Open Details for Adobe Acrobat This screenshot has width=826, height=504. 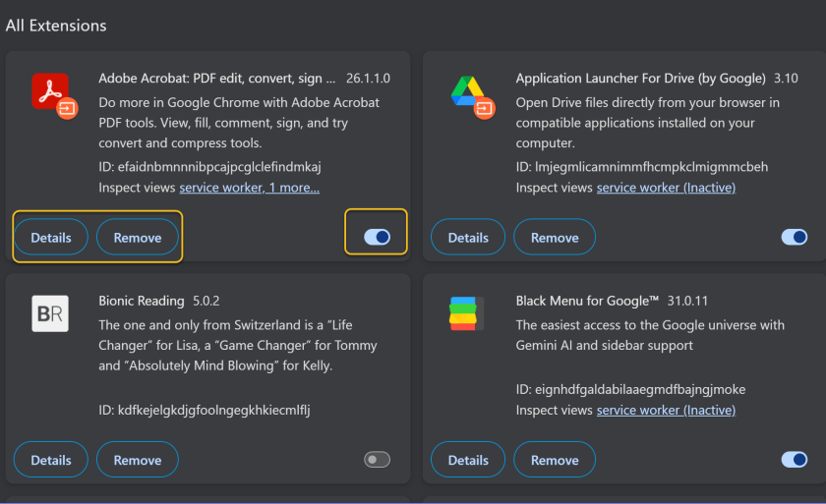click(51, 238)
